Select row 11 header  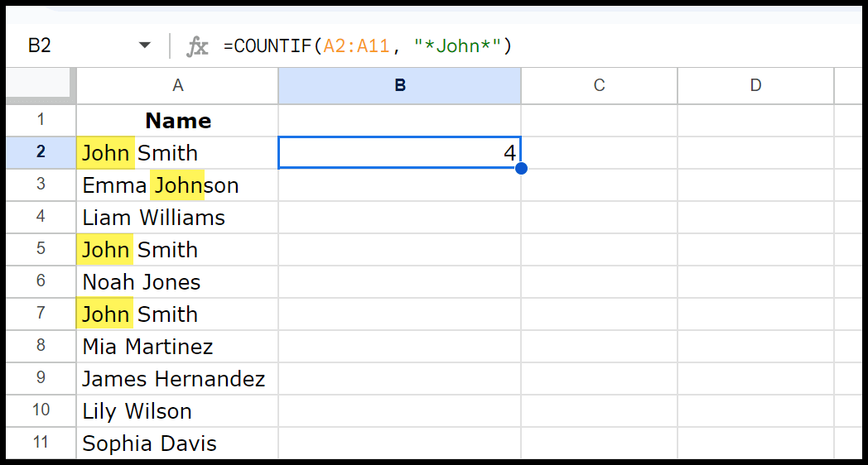[x=41, y=443]
